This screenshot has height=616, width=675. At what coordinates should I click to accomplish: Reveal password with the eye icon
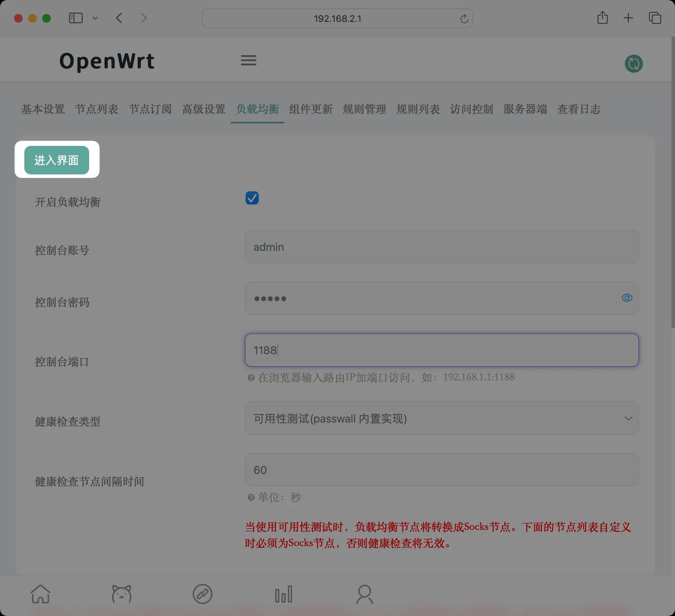pos(627,298)
